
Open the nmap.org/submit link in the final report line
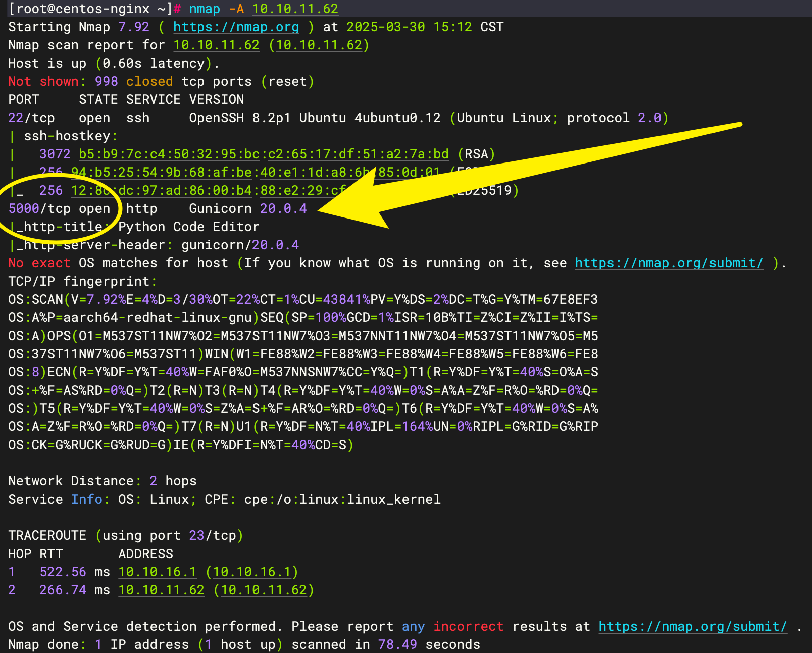692,627
